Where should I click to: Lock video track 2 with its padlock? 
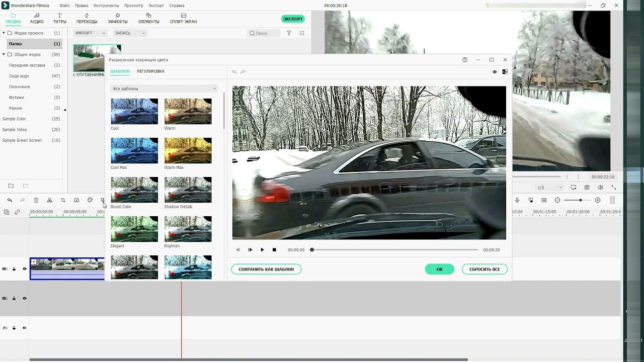pos(14,269)
